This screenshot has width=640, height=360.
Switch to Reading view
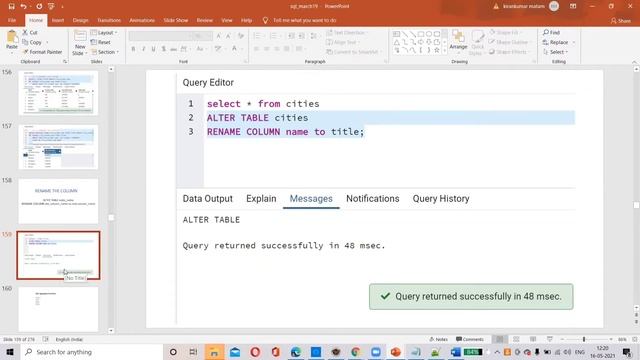click(x=533, y=339)
